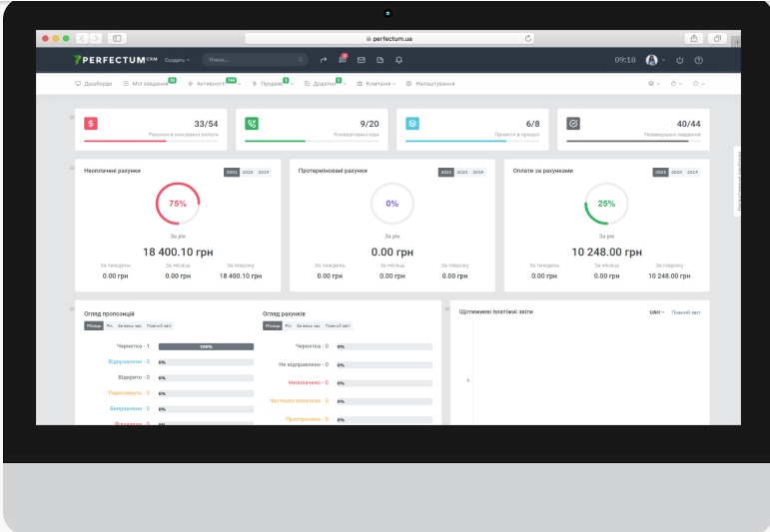
Task: Click the 6/8 projects progress bar
Action: coord(472,142)
